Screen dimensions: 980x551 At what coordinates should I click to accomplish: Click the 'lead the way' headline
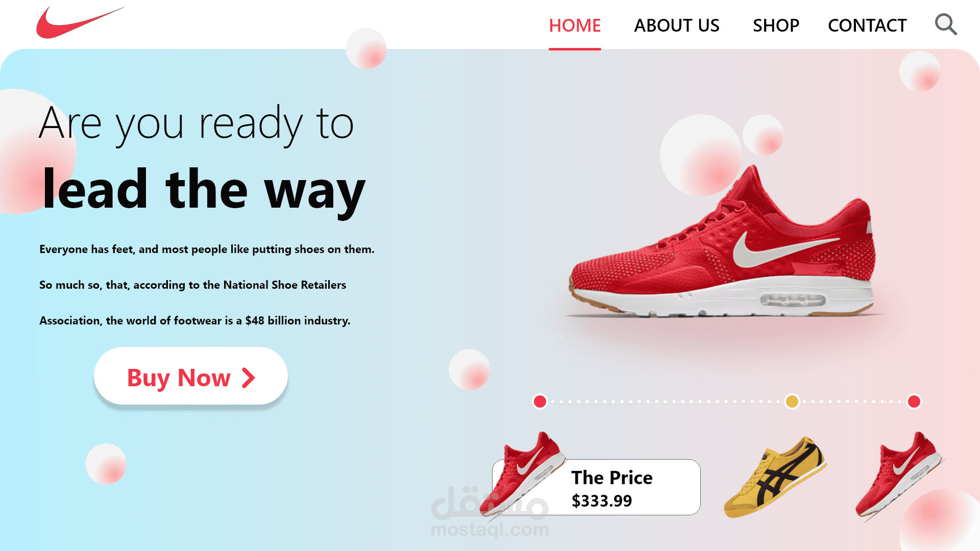204,190
